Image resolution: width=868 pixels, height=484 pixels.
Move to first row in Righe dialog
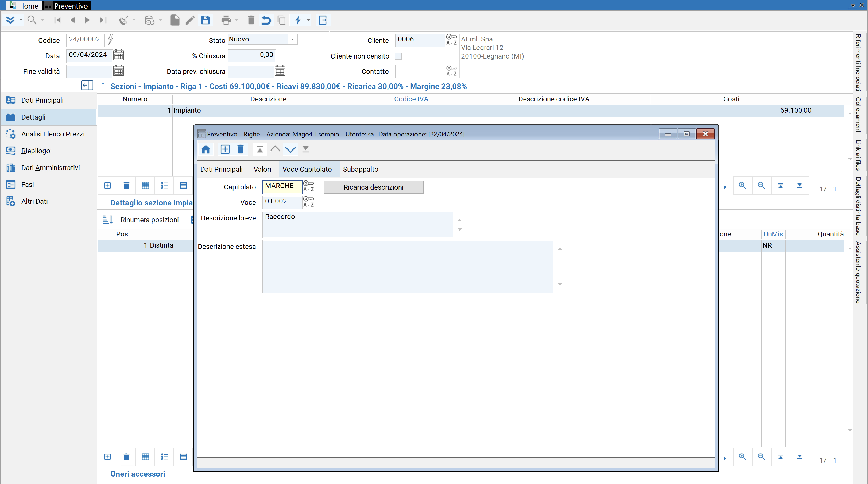point(260,149)
